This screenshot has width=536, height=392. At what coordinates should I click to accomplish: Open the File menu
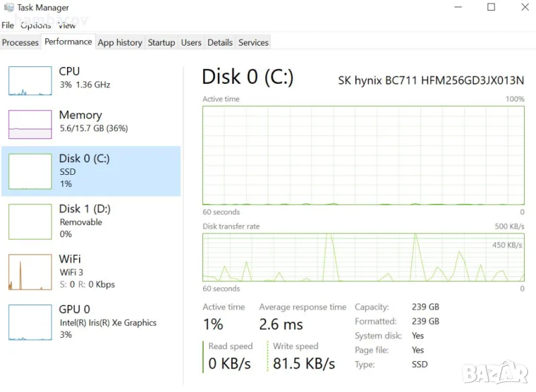click(x=8, y=25)
